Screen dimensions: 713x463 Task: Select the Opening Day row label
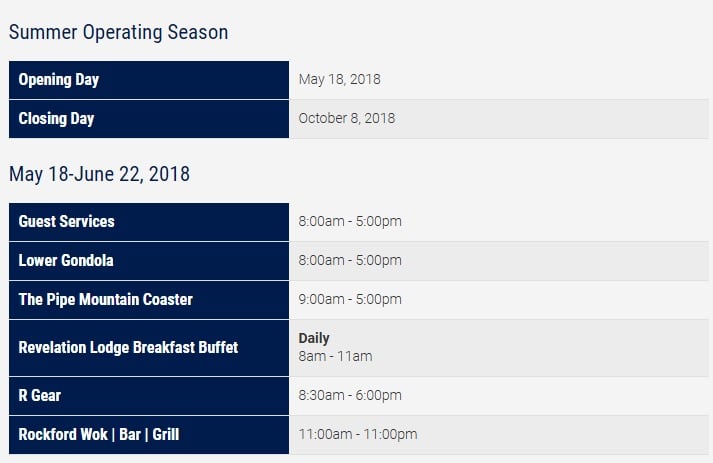[59, 80]
